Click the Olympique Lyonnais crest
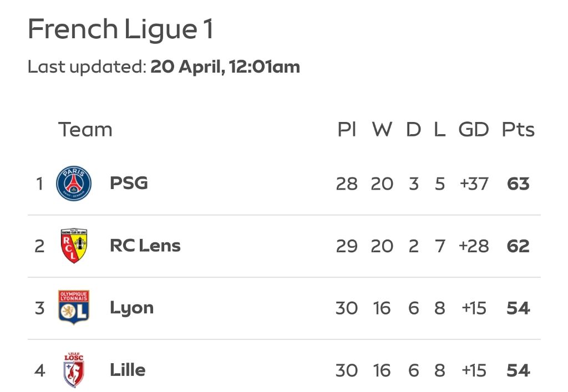This screenshot has height=392, width=568. tap(74, 308)
